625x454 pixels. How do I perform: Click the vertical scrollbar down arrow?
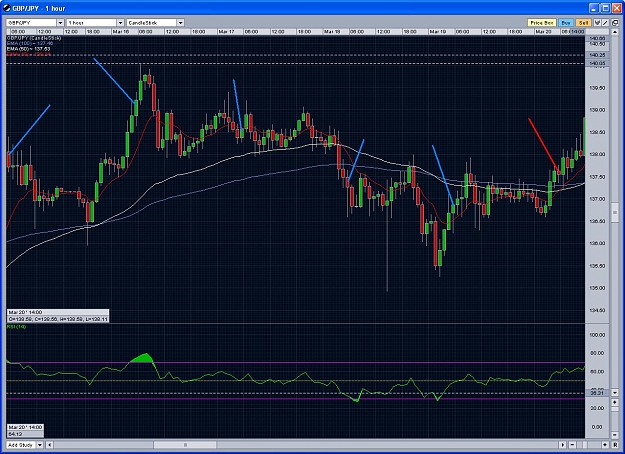[x=615, y=393]
